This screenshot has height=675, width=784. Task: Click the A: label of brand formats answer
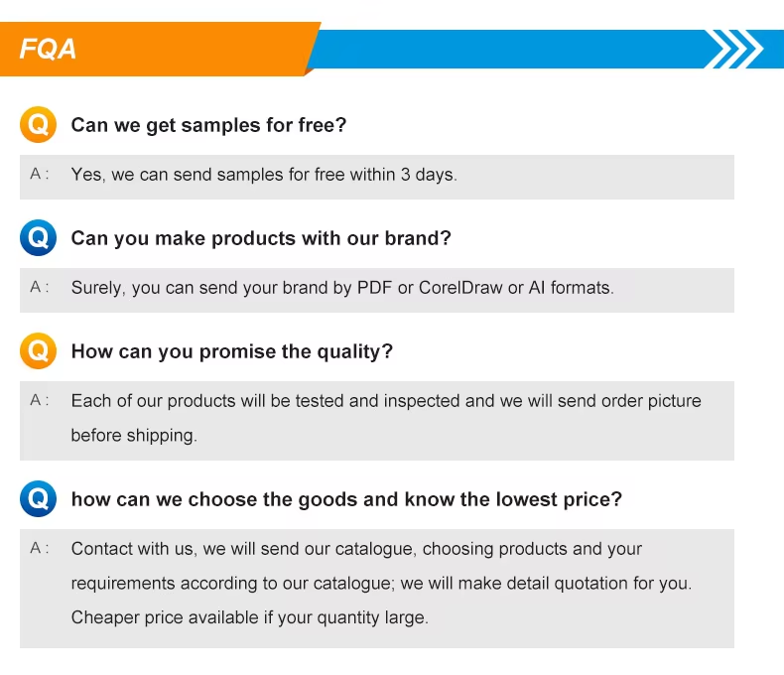(40, 287)
